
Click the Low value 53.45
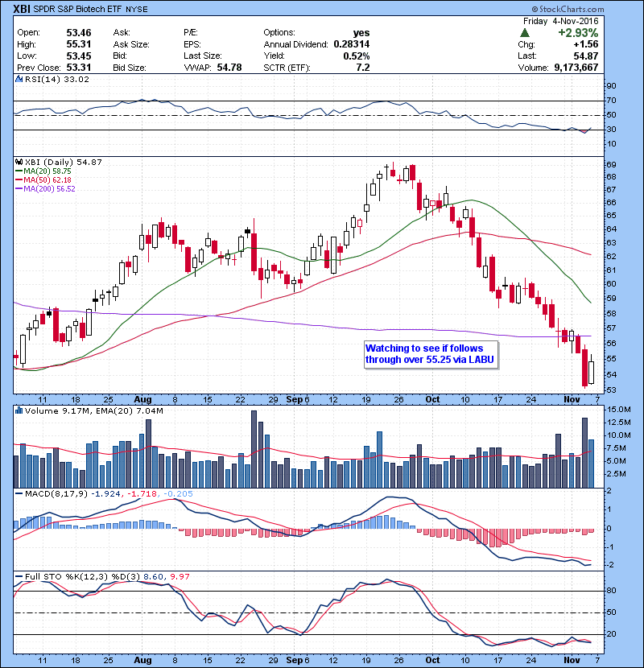79,56
